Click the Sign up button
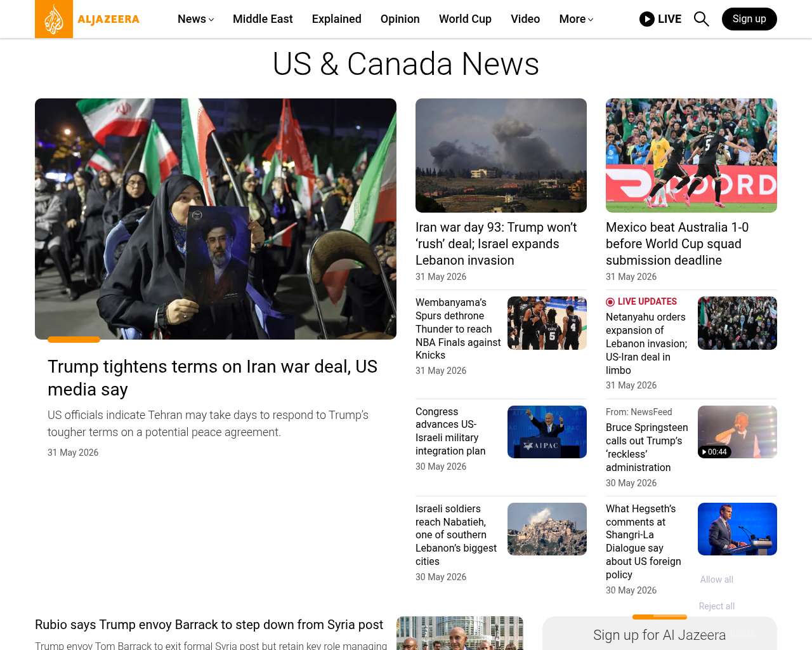Screen dimensions: 812x650 749,19
